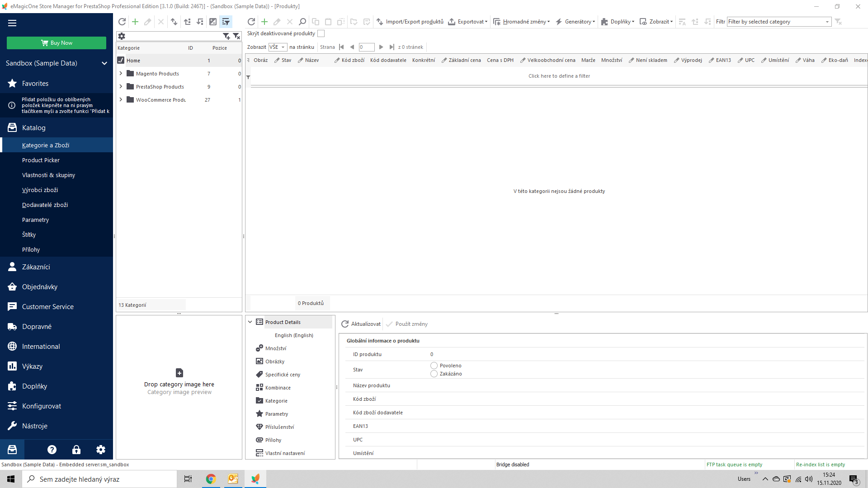Click the Aktualizovat button
Viewport: 868px width, 488px height.
coord(361,324)
